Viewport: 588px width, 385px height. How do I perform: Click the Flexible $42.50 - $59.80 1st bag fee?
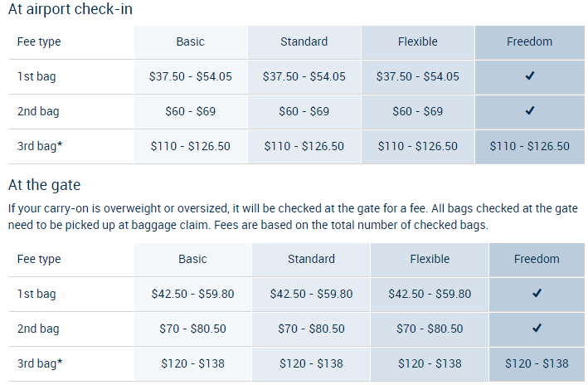tap(430, 294)
